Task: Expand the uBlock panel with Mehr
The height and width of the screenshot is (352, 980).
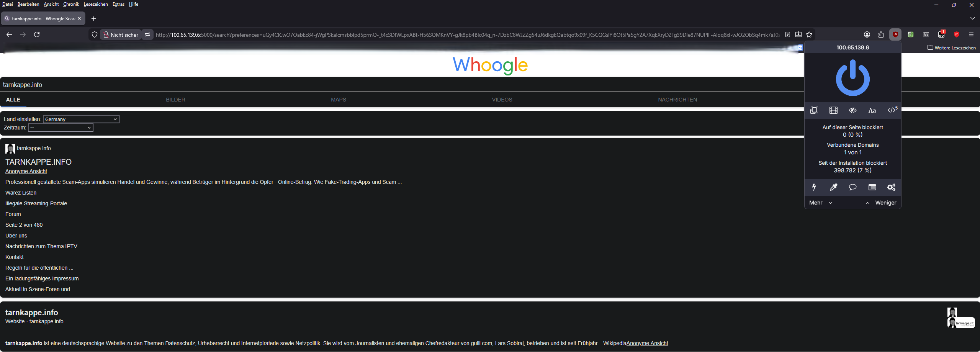Action: [820, 203]
